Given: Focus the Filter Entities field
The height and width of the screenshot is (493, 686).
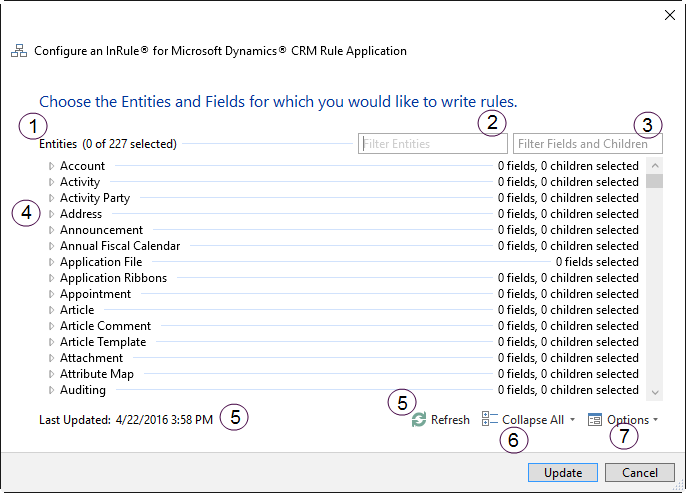Looking at the screenshot, I should tap(433, 143).
